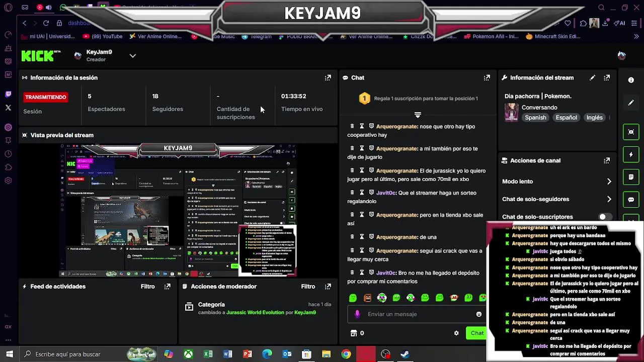Click the Inglés tag
This screenshot has width=644, height=362.
594,118
